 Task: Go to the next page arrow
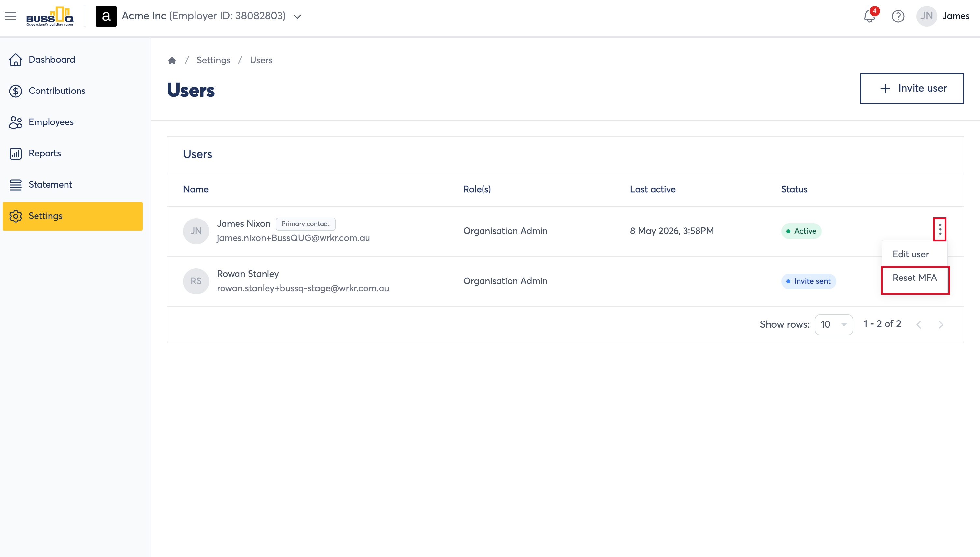pyautogui.click(x=941, y=325)
